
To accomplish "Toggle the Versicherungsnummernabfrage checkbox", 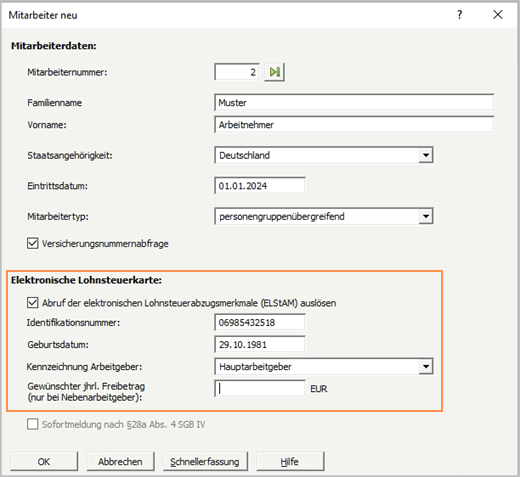I will pos(32,243).
